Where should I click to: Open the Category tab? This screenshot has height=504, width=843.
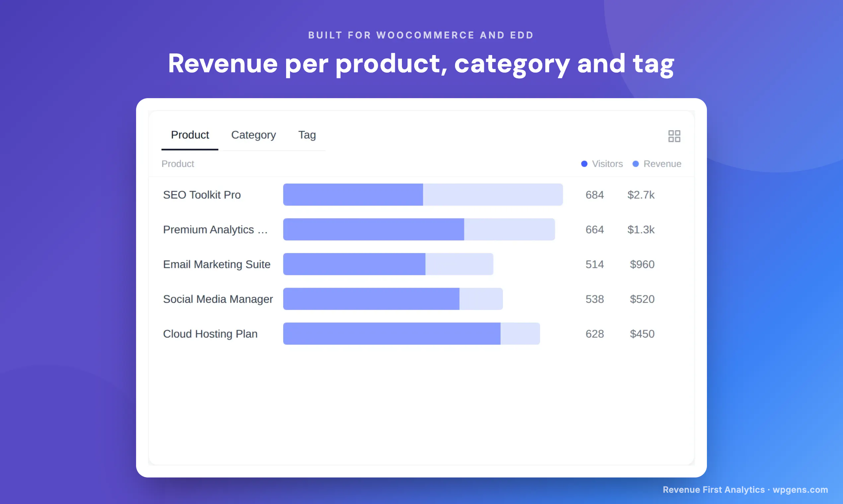[x=254, y=135]
